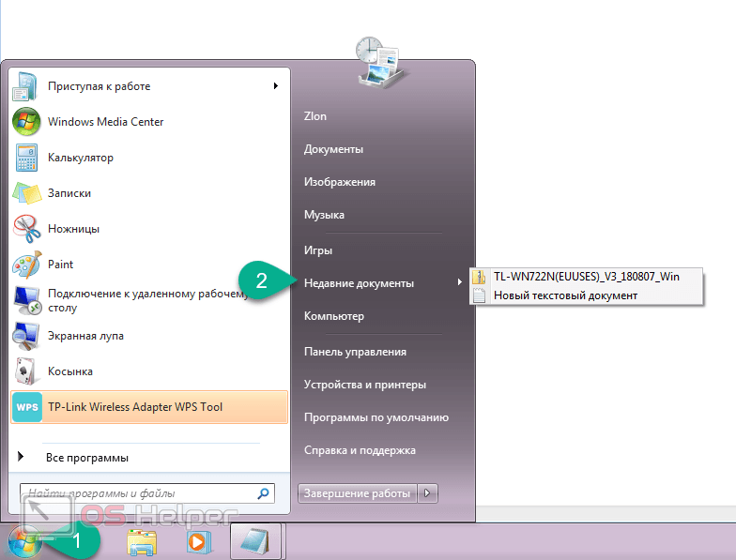Screen dimensions: 736x560
Task: Click the magnifier search icon in search box
Action: tap(263, 493)
